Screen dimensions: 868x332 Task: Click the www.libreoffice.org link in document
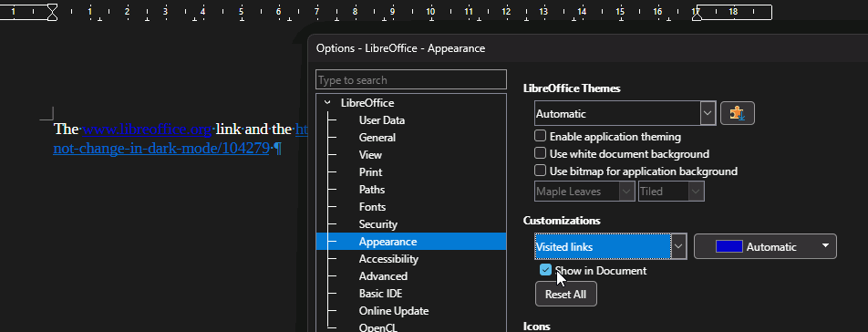point(147,130)
